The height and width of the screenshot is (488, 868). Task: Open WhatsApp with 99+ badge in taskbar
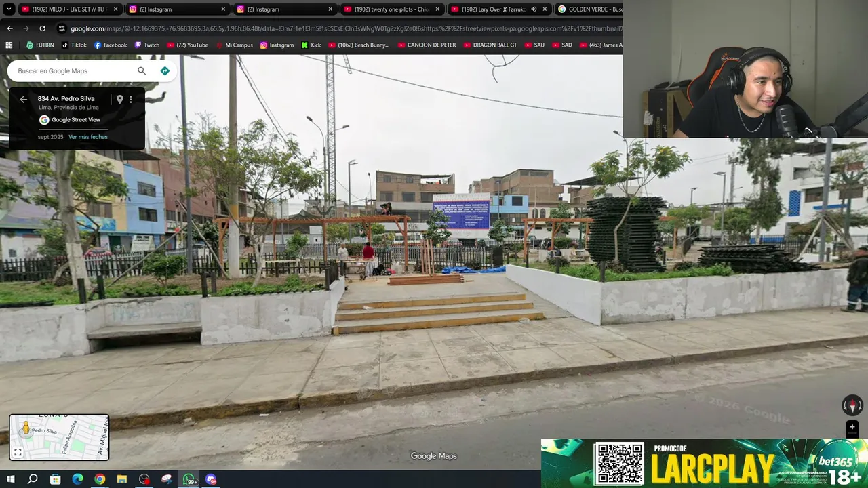coord(189,479)
